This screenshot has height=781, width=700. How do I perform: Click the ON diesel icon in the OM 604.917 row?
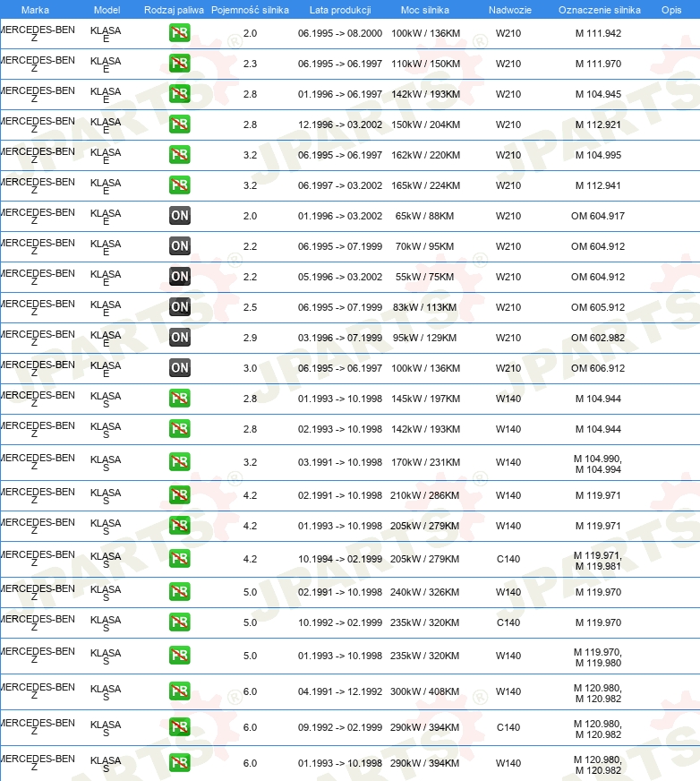180,216
